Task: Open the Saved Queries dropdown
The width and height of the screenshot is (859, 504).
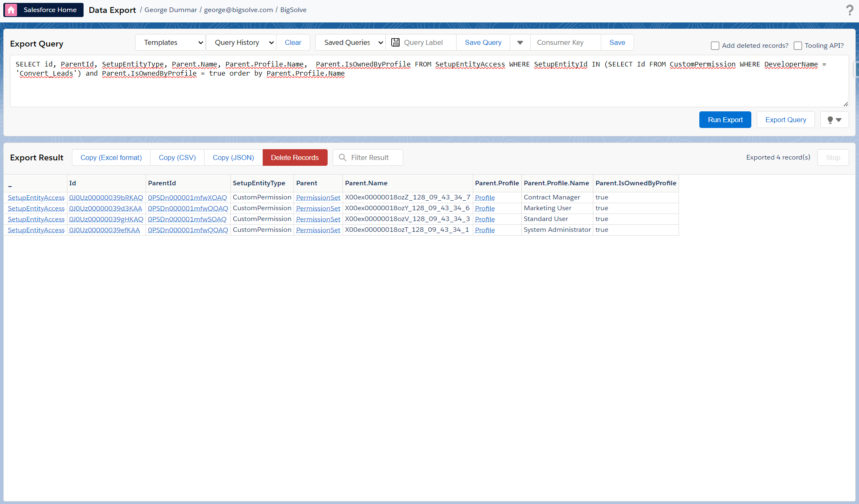Action: (351, 42)
